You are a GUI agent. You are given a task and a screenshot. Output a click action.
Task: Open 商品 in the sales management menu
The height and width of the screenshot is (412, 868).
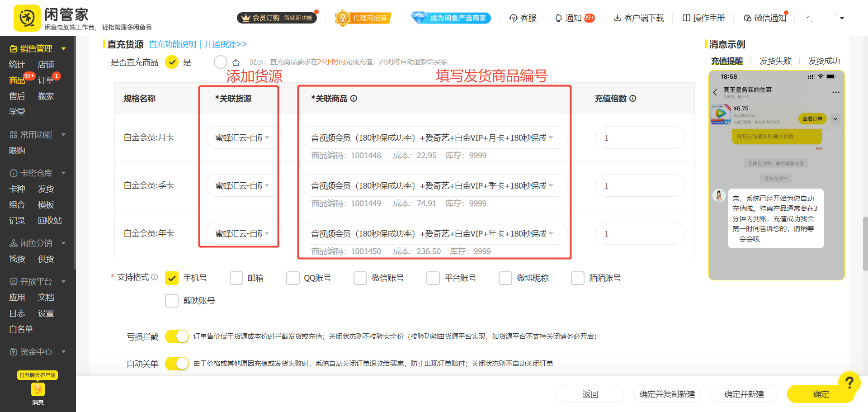pos(17,80)
